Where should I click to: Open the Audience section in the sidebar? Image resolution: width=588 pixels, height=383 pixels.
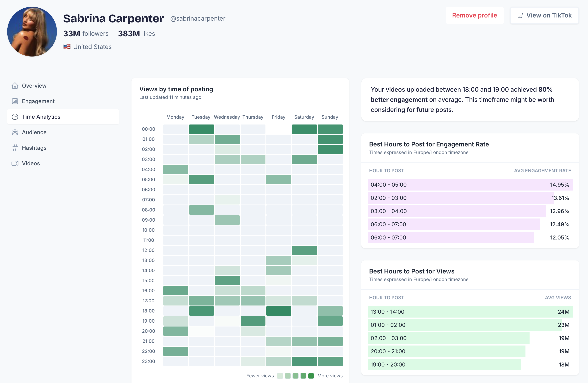pyautogui.click(x=34, y=132)
